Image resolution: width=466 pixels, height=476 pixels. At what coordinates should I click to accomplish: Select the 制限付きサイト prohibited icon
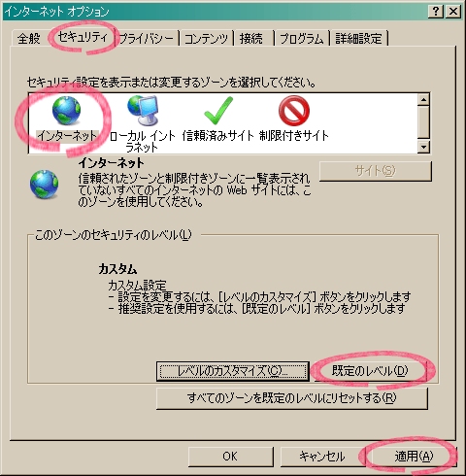(x=294, y=111)
